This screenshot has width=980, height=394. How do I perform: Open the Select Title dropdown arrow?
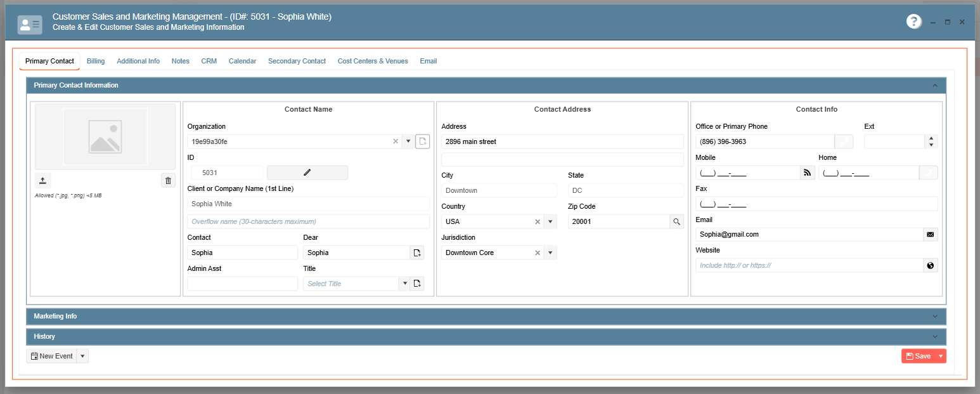coord(404,284)
